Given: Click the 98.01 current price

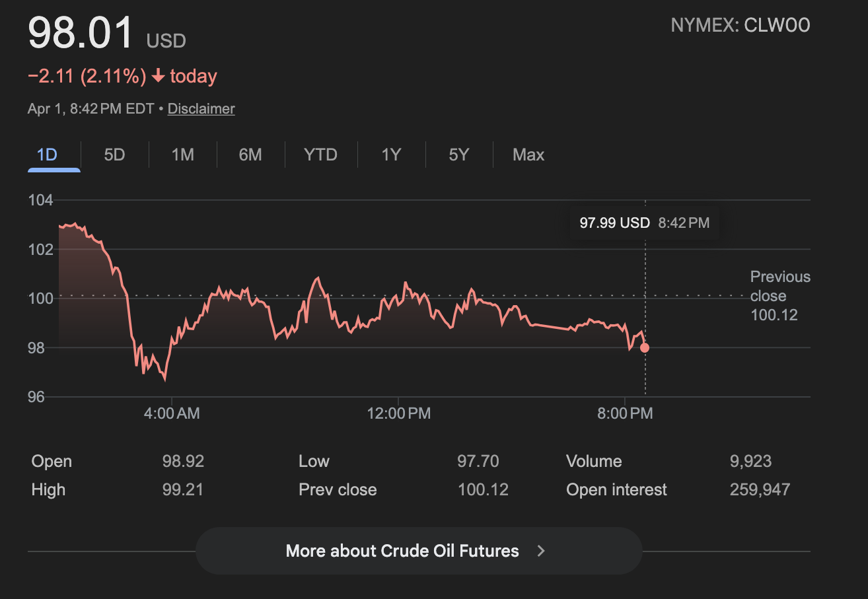Looking at the screenshot, I should (x=81, y=33).
